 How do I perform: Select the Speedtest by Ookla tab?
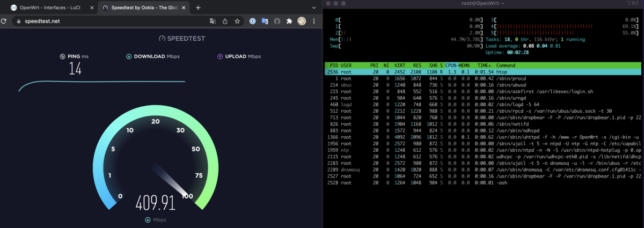coord(145,8)
